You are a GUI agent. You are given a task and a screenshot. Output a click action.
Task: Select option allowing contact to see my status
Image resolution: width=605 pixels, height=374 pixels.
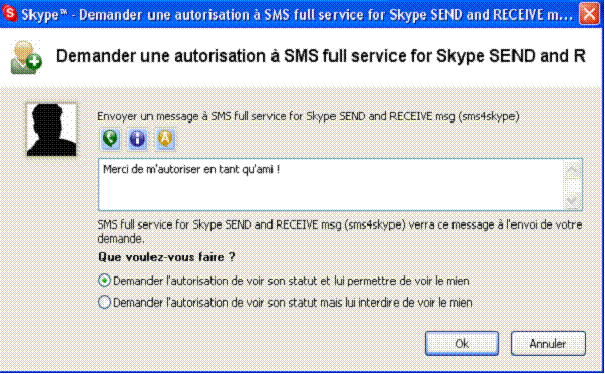coord(105,281)
